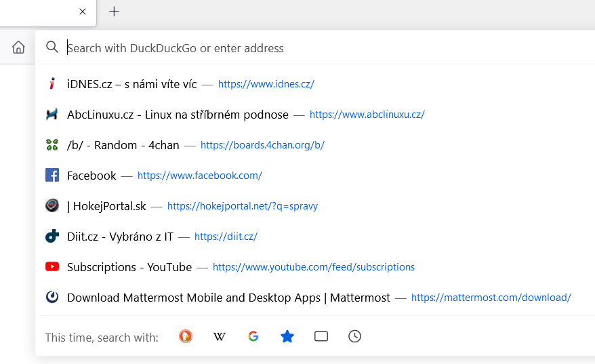Open https://boards.4chan.org/b/ link
Viewport: 595px width, 364px height.
pos(262,145)
